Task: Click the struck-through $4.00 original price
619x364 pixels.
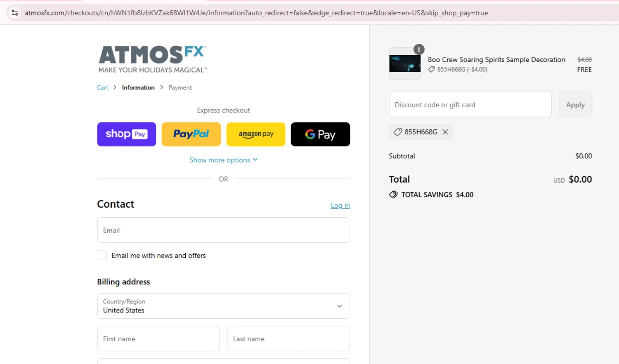Action: [x=584, y=60]
